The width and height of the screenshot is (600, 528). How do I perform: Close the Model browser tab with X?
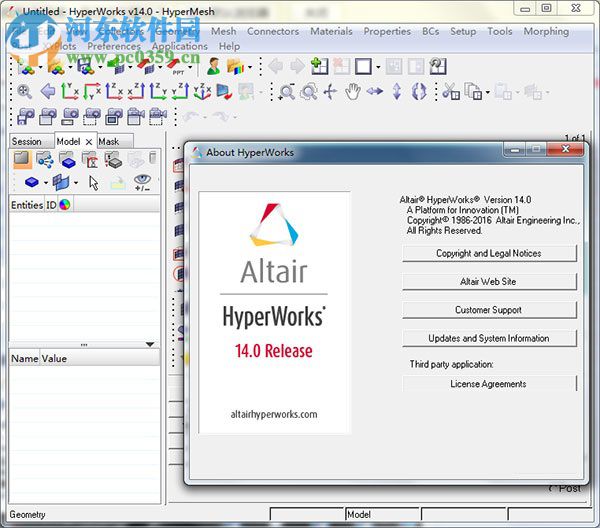(x=89, y=142)
